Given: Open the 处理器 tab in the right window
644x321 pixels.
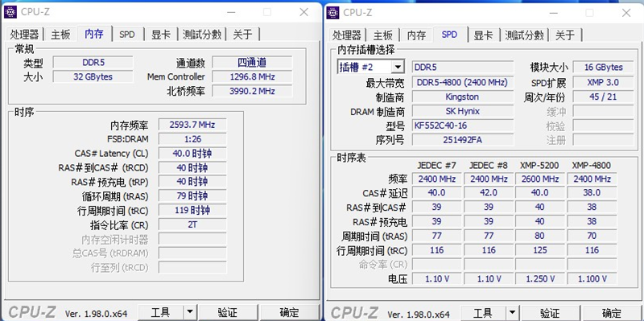Looking at the screenshot, I should (x=347, y=35).
